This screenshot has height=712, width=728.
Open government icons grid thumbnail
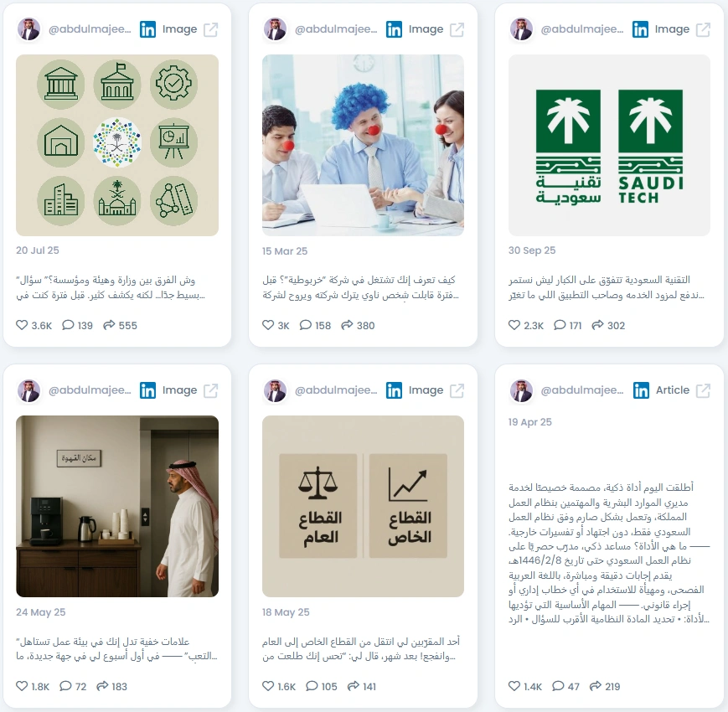pos(117,145)
